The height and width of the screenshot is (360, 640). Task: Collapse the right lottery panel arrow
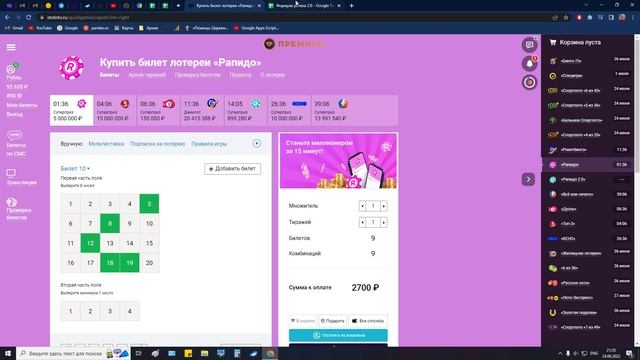[528, 179]
